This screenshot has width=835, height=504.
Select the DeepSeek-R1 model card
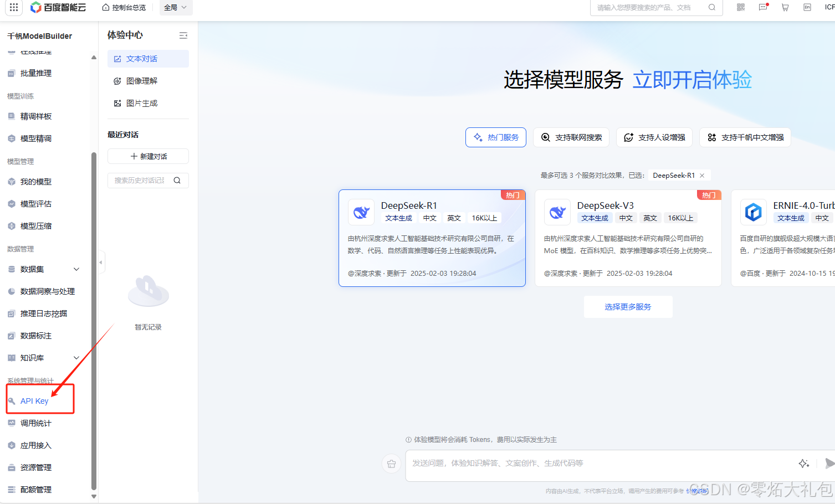tap(432, 238)
